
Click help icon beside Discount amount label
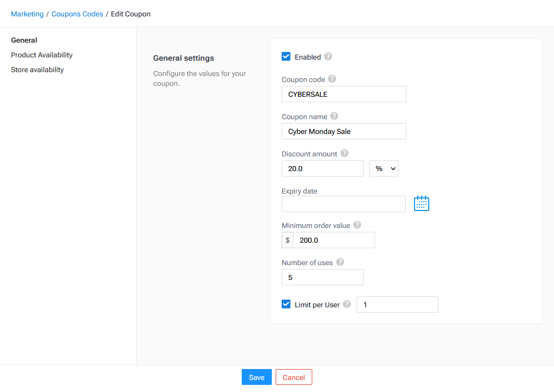point(345,153)
